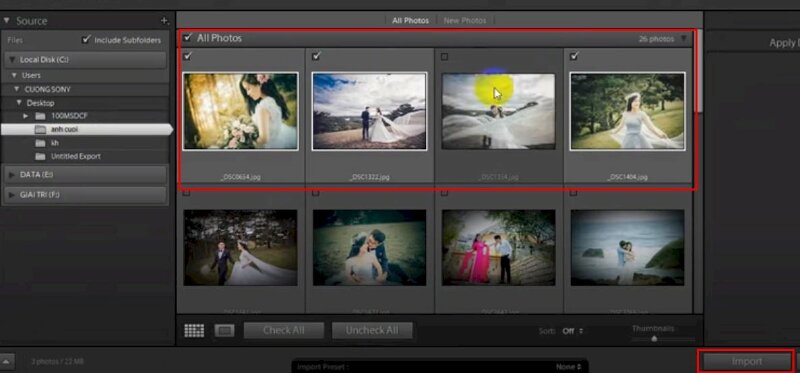The image size is (800, 373).
Task: Collapse the Users tree node
Action: pyautogui.click(x=14, y=76)
